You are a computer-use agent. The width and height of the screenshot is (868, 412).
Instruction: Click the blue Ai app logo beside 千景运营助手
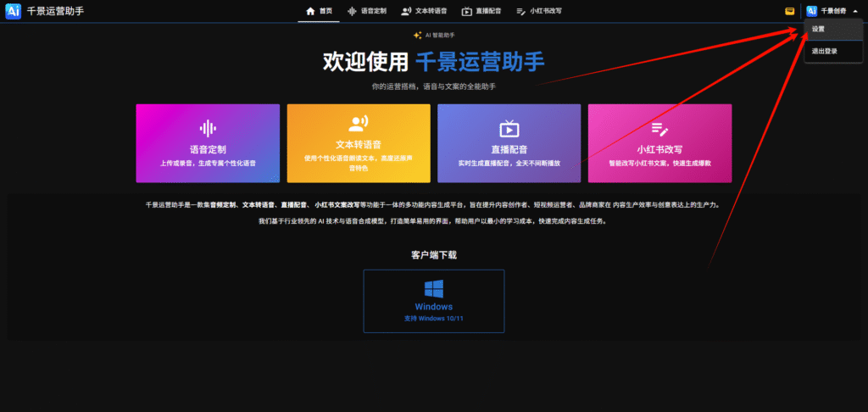point(13,11)
